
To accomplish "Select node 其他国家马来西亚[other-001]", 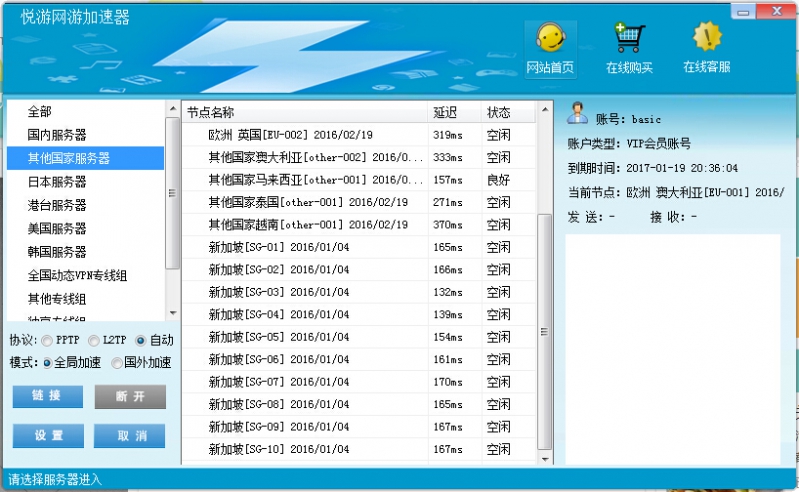I will pos(359,180).
